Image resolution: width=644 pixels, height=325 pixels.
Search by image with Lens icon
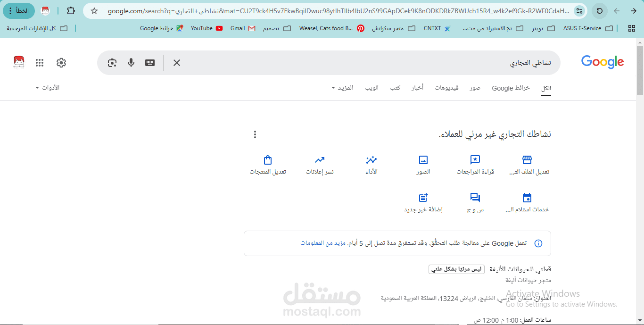point(112,63)
